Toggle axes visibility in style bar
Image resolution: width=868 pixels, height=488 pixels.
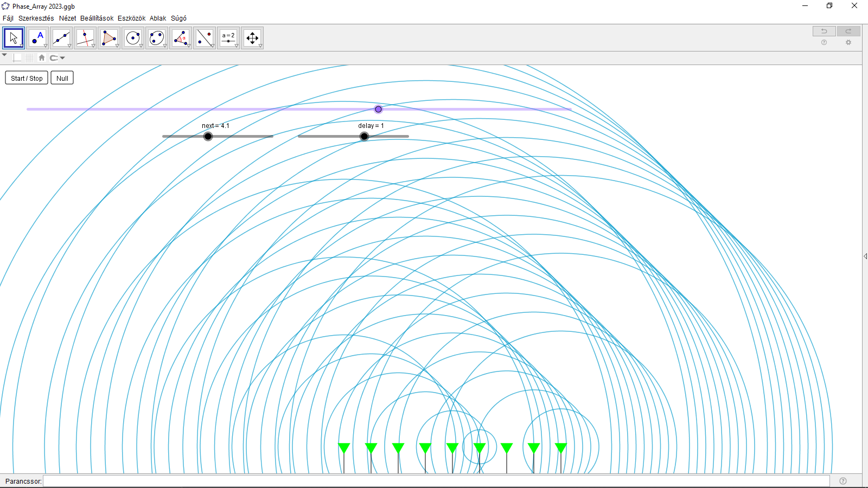pos(17,58)
